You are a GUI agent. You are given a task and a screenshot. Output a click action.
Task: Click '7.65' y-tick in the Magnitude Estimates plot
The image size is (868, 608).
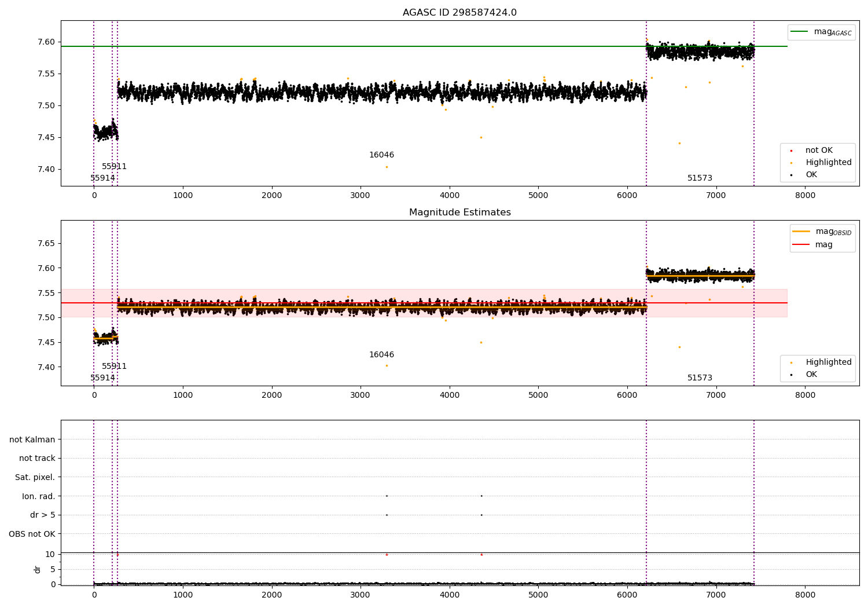tap(46, 244)
